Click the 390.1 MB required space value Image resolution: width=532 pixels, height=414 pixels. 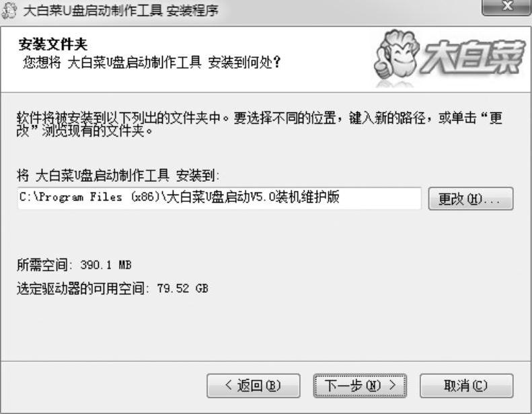point(106,265)
